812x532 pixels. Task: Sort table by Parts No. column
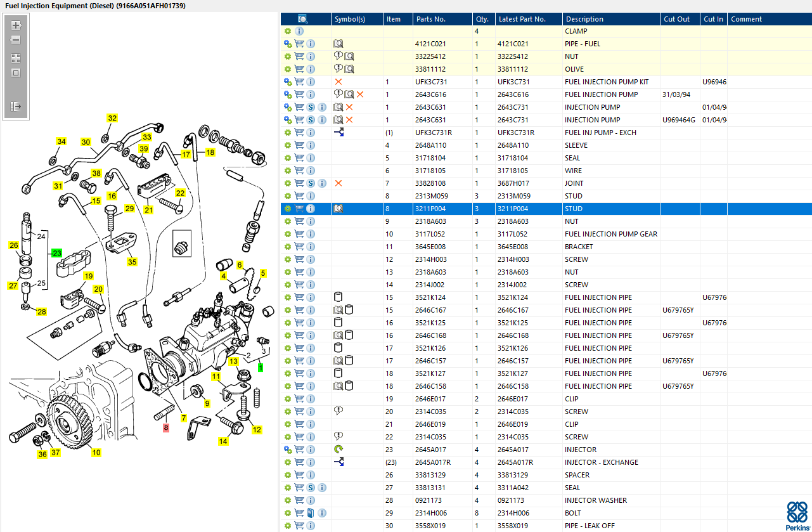[x=441, y=19]
